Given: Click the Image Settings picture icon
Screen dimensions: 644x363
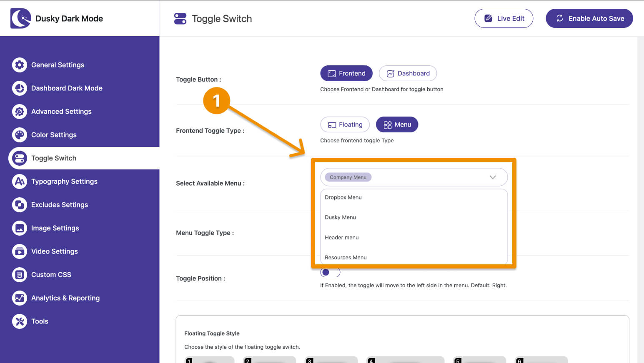Looking at the screenshot, I should point(20,228).
